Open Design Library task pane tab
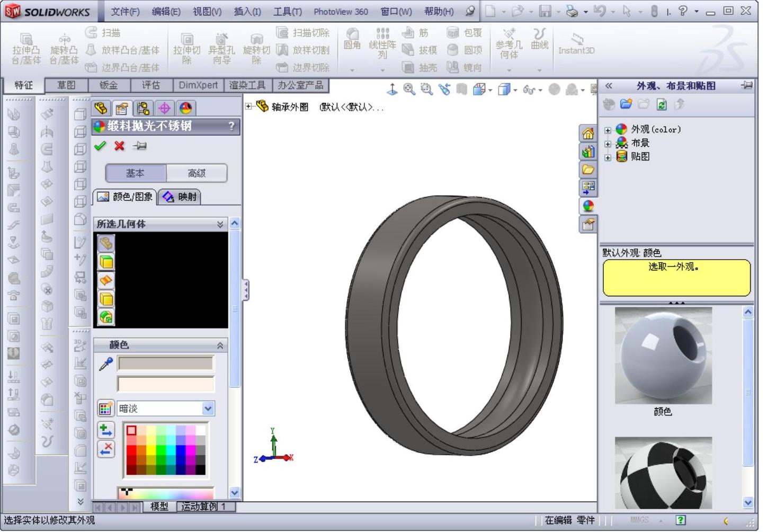Viewport: 767px width, 532px height. coord(588,152)
